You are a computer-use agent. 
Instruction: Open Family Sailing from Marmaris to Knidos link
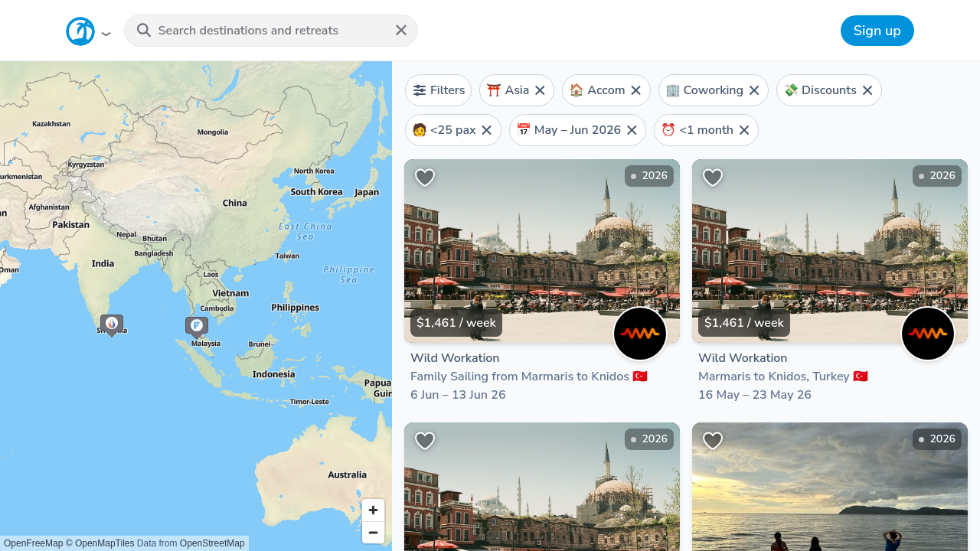tap(529, 377)
